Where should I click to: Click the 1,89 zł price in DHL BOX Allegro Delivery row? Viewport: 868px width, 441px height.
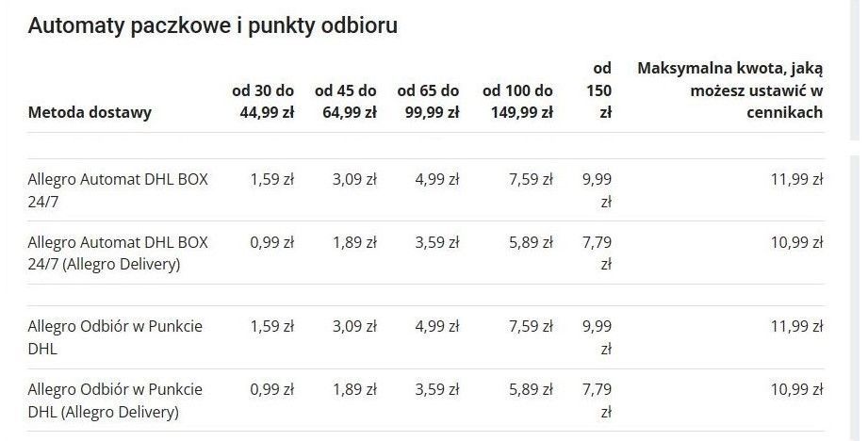[355, 242]
